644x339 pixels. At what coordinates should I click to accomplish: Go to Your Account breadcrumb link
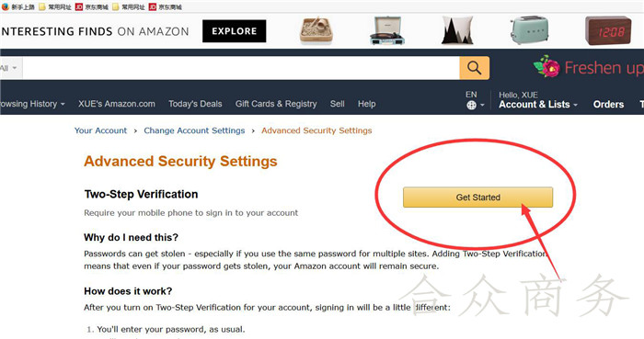(100, 130)
